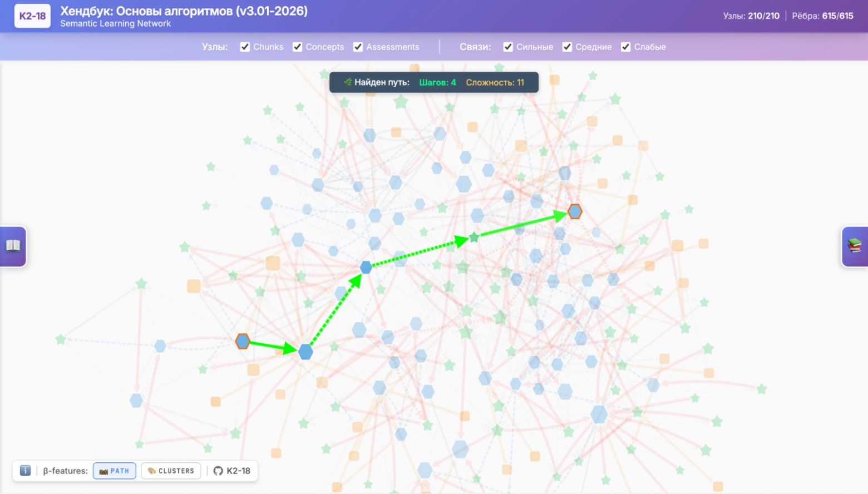Click the K2-18 logo badge

pyautogui.click(x=32, y=16)
